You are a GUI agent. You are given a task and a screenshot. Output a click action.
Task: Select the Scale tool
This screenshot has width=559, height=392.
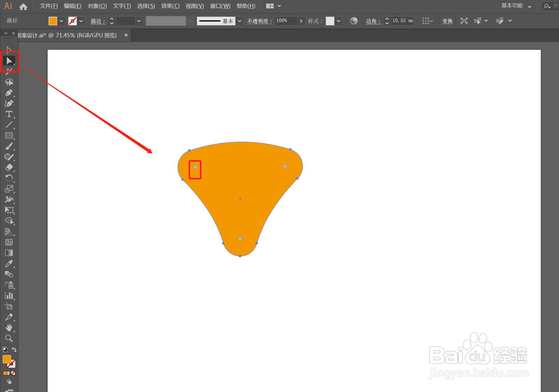[9, 189]
